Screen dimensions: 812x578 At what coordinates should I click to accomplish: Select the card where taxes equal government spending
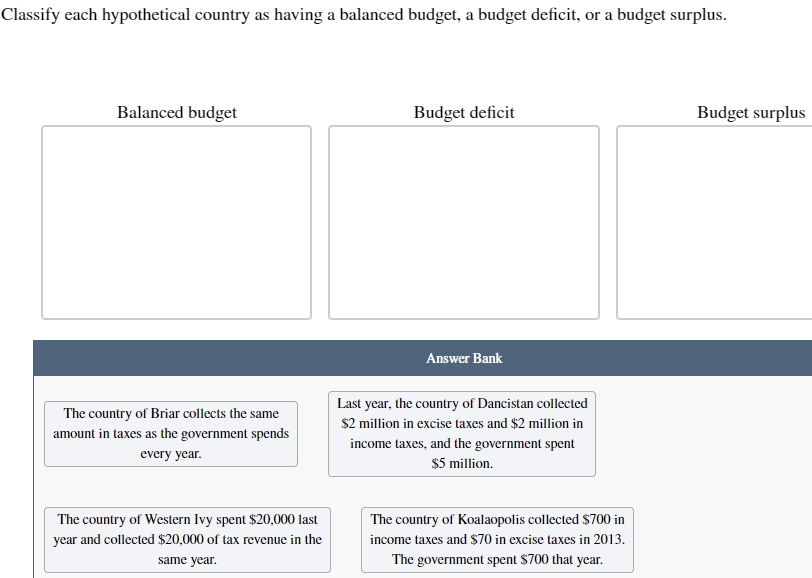(170, 433)
